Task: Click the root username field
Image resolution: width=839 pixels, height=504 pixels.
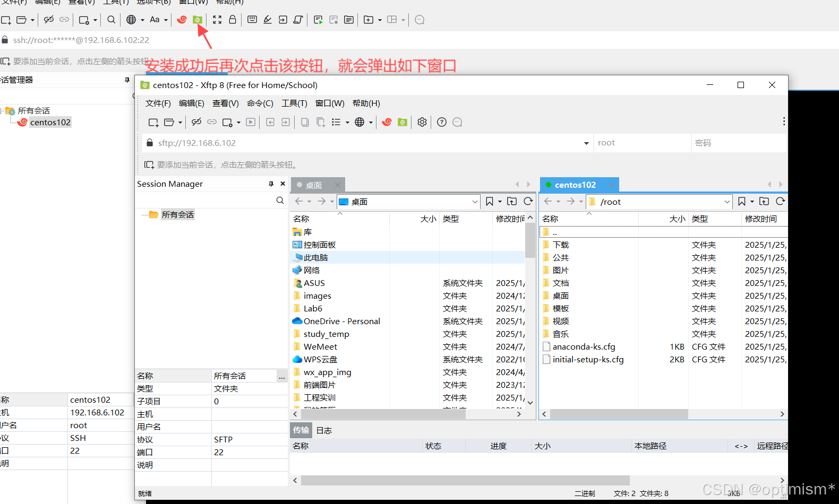Action: click(642, 143)
